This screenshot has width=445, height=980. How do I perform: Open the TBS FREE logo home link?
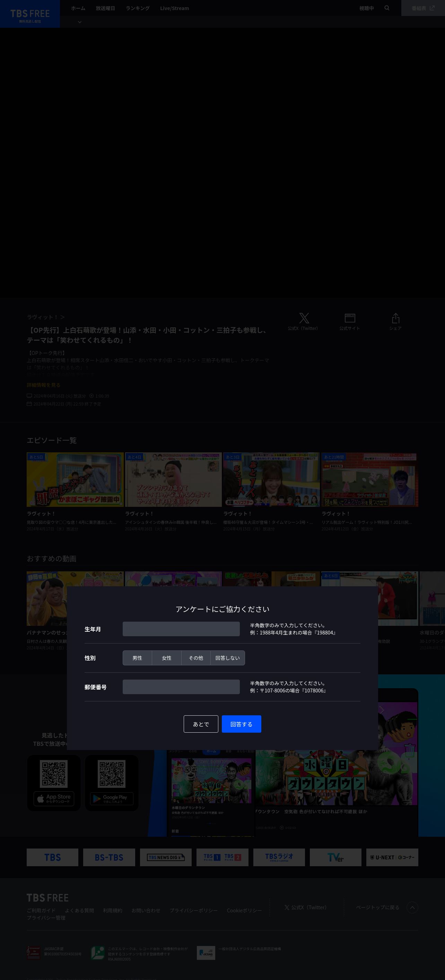pos(30,14)
